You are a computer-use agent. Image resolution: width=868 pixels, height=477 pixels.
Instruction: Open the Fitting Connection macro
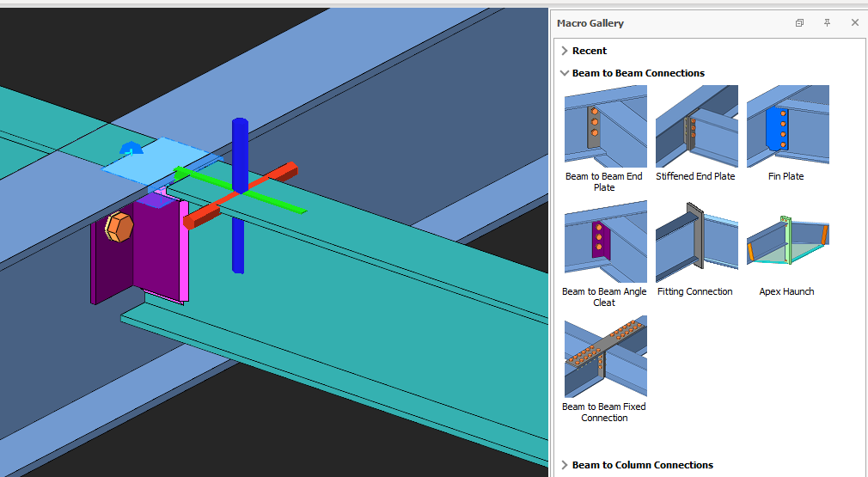point(696,242)
